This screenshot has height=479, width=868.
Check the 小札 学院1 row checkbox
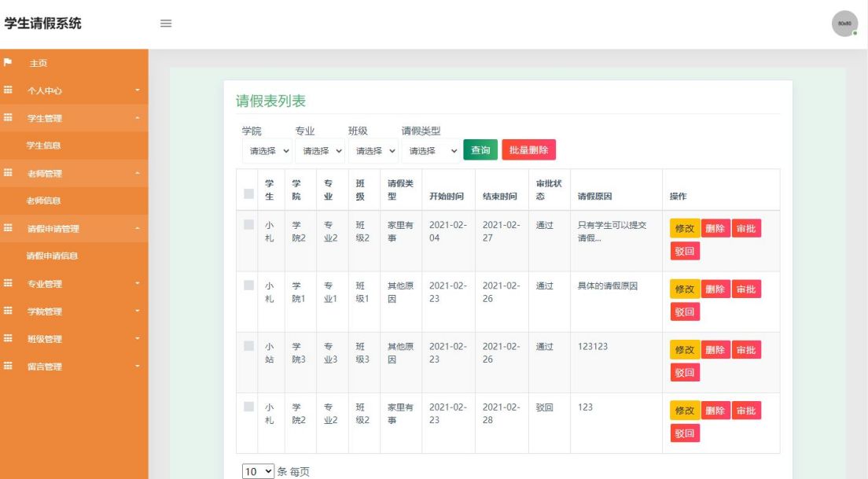[x=248, y=286]
